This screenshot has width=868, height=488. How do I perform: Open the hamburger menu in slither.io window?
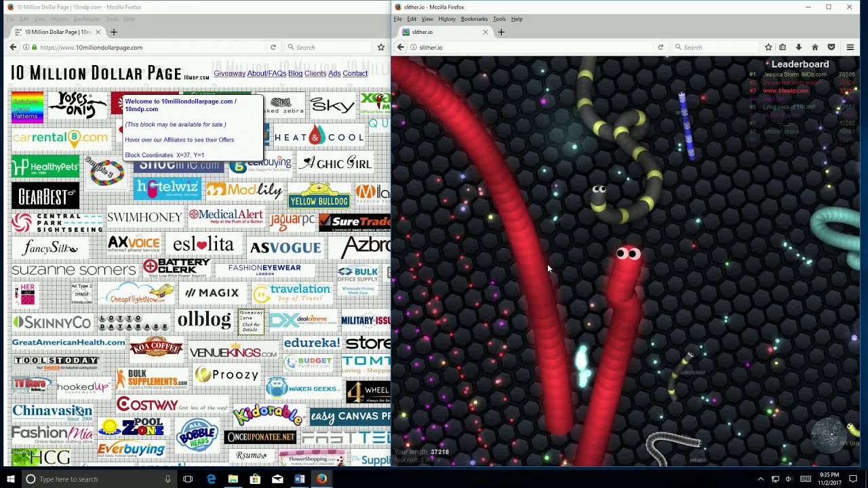[850, 47]
